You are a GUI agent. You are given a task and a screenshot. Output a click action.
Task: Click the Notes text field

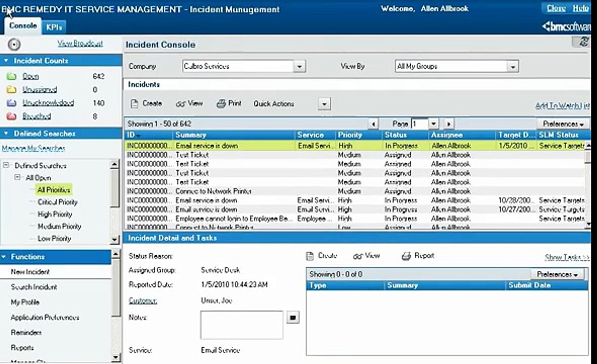pyautogui.click(x=241, y=325)
